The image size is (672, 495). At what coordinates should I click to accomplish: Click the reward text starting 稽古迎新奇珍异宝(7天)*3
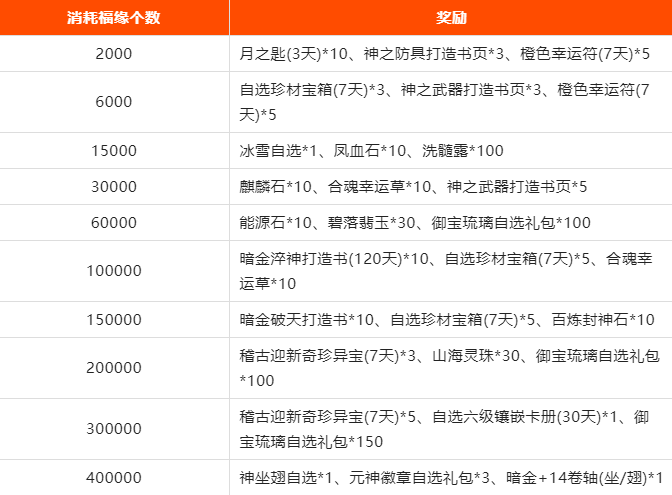click(x=449, y=368)
